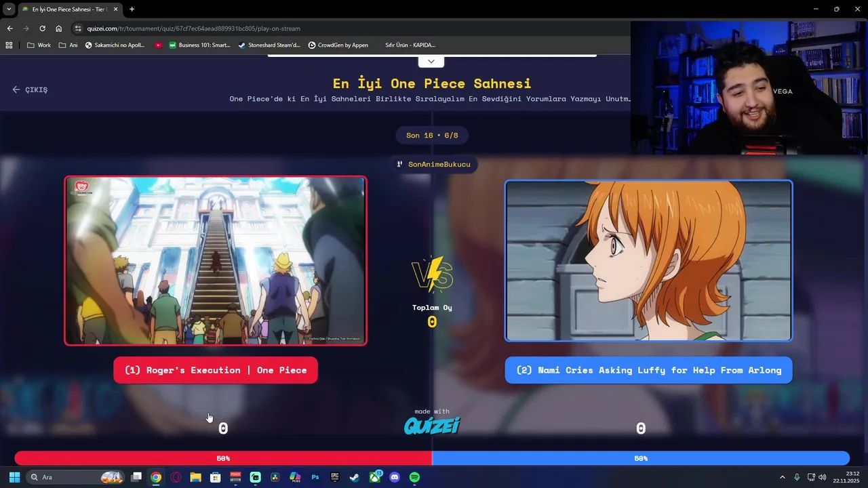
Task: Open the bookmarks apps grid icon
Action: tap(9, 45)
